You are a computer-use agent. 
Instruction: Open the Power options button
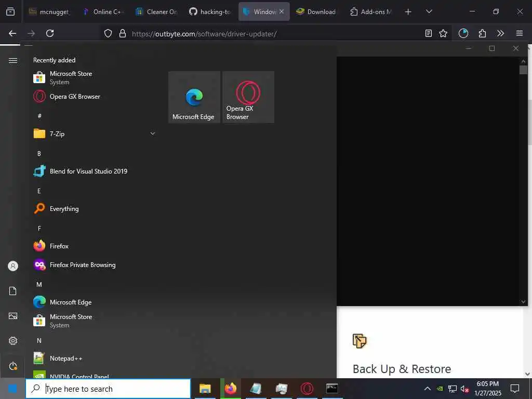13,366
